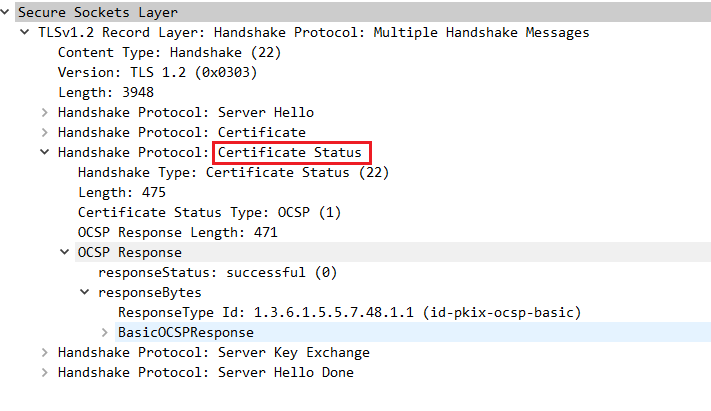
Task: Select responseStatus: successful (0) row
Action: pyautogui.click(x=218, y=272)
